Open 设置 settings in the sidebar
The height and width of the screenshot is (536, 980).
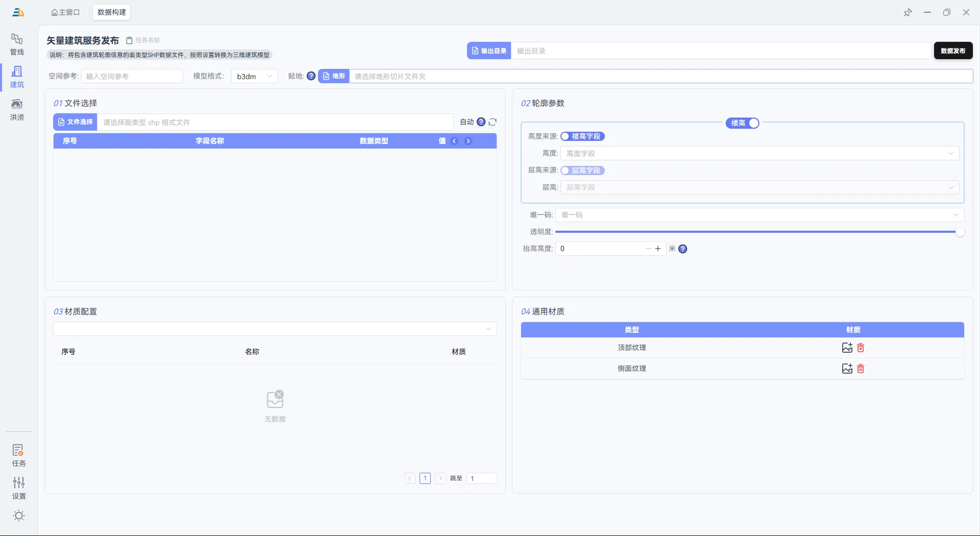[18, 488]
